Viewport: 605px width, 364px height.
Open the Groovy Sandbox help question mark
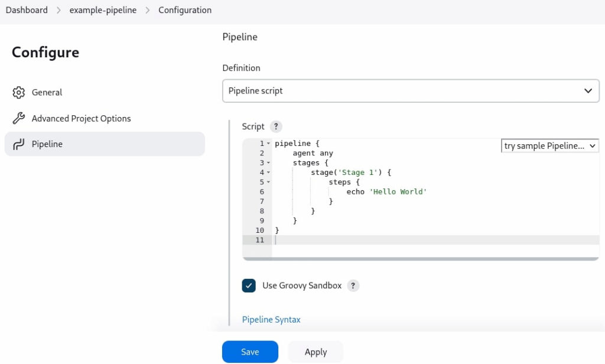(x=353, y=285)
